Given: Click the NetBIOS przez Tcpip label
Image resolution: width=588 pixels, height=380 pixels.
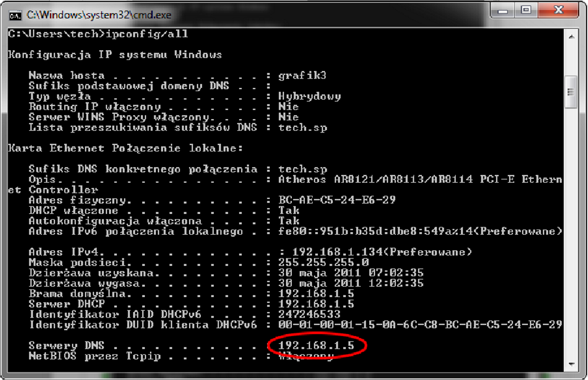Looking at the screenshot, I should coord(95,356).
